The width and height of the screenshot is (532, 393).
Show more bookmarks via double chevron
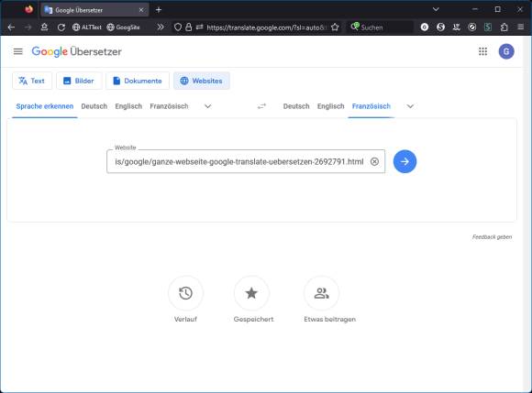(x=161, y=27)
